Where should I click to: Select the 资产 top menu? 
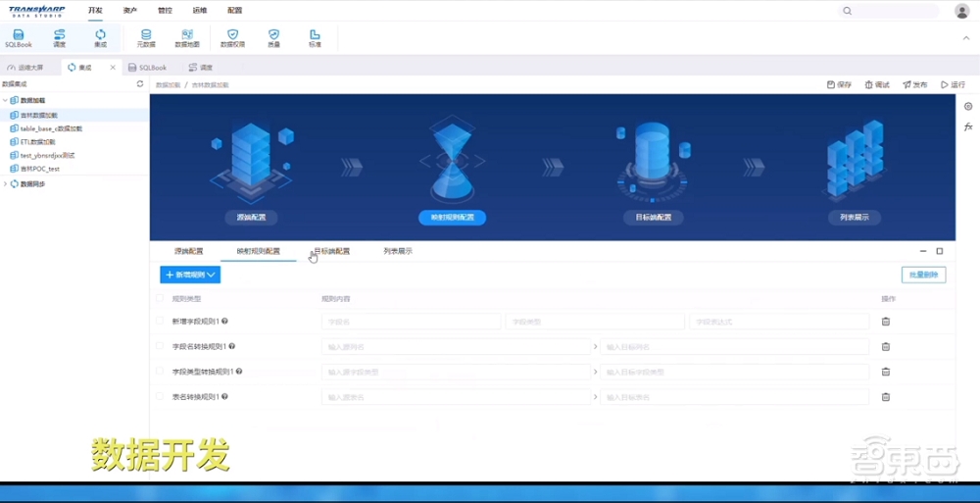tap(130, 11)
